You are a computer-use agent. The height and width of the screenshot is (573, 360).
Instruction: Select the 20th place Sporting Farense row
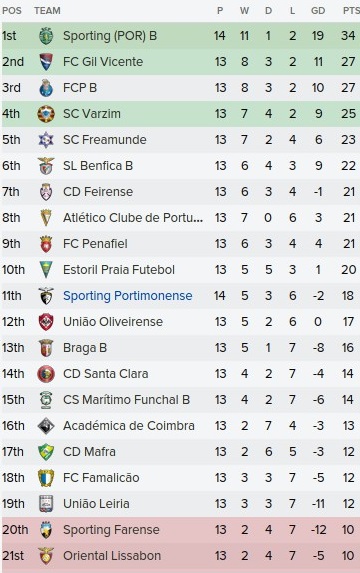[x=181, y=530]
